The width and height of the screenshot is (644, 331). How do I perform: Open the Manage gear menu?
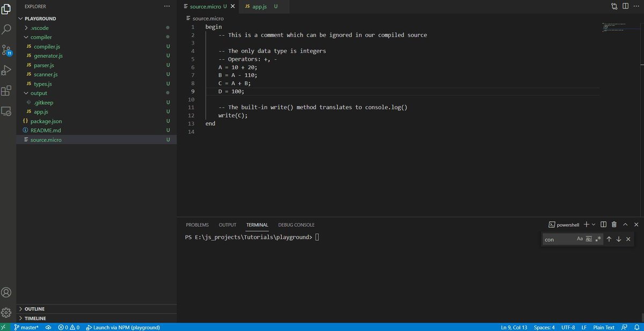point(6,313)
